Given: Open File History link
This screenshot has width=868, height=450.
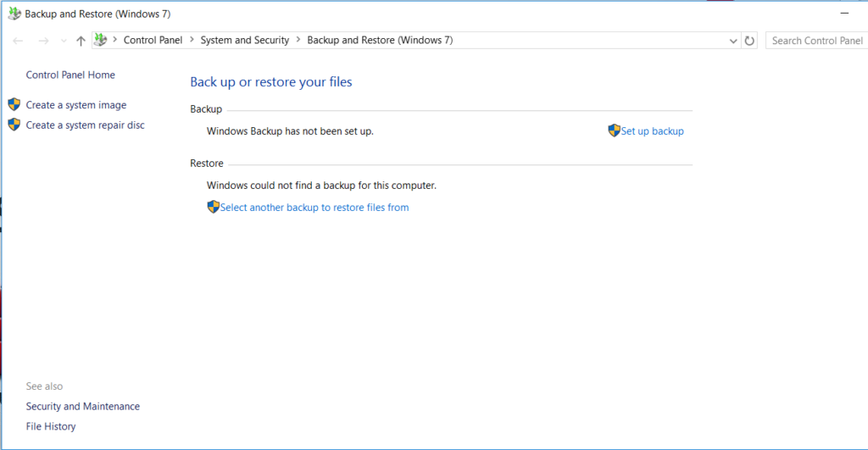Looking at the screenshot, I should click(x=51, y=427).
